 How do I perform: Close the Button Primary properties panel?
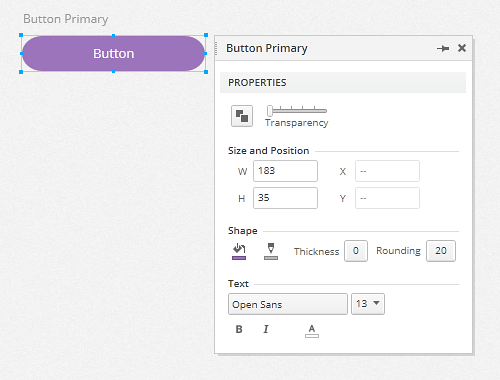click(x=462, y=48)
